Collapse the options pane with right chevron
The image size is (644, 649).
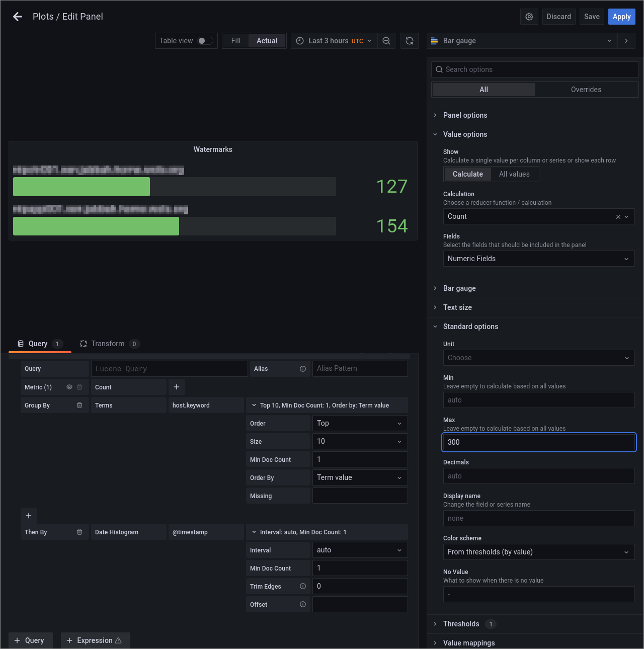coord(626,41)
